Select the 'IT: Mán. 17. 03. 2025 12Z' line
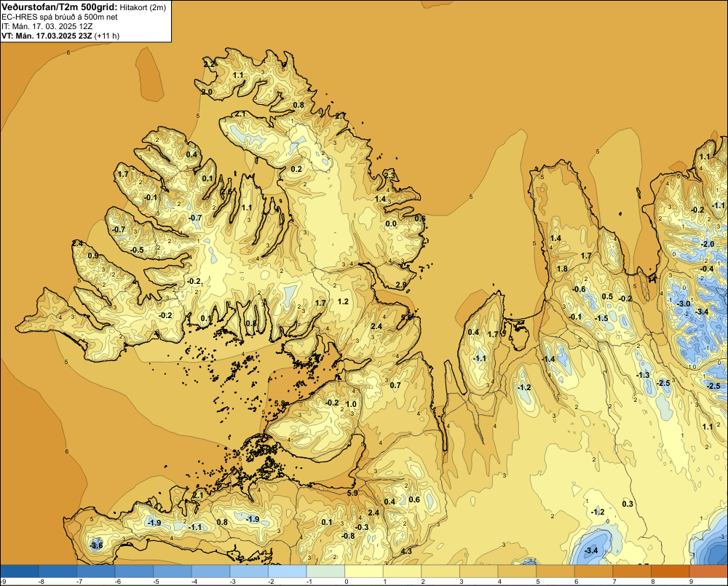 (x=47, y=26)
